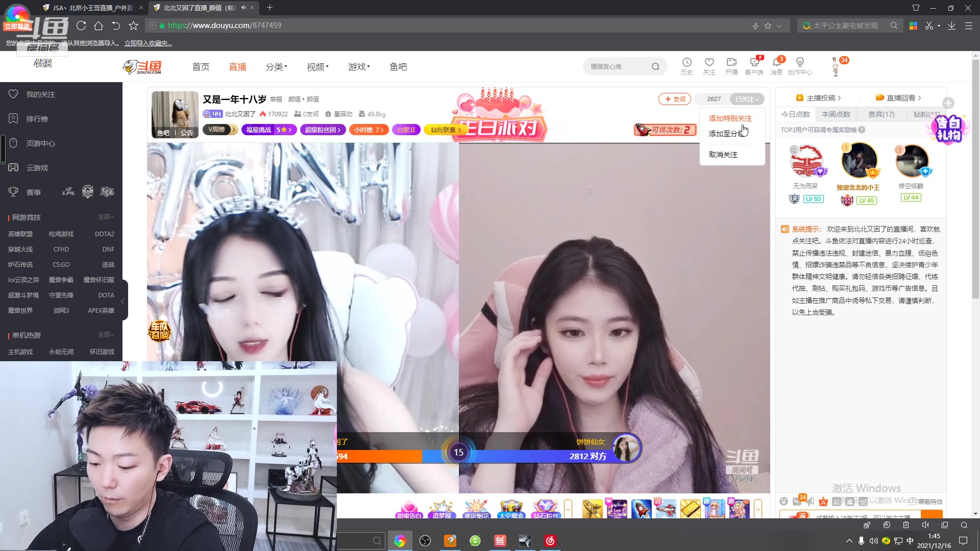Click the browser address bar URL

click(x=225, y=26)
